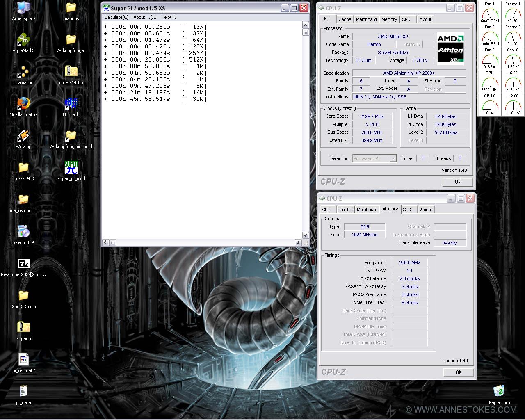525x420 pixels.
Task: Switch to Mainboard tab in lower CPU-Z window
Action: coord(367,210)
